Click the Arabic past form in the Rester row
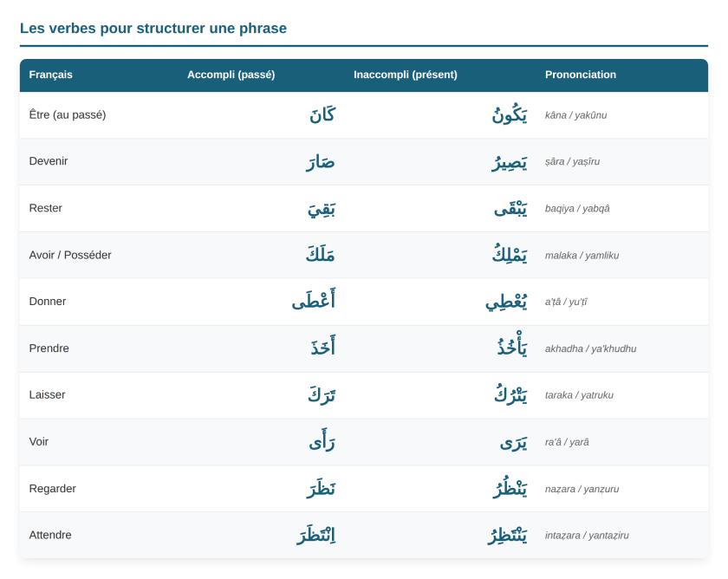The width and height of the screenshot is (728, 579). [x=322, y=209]
